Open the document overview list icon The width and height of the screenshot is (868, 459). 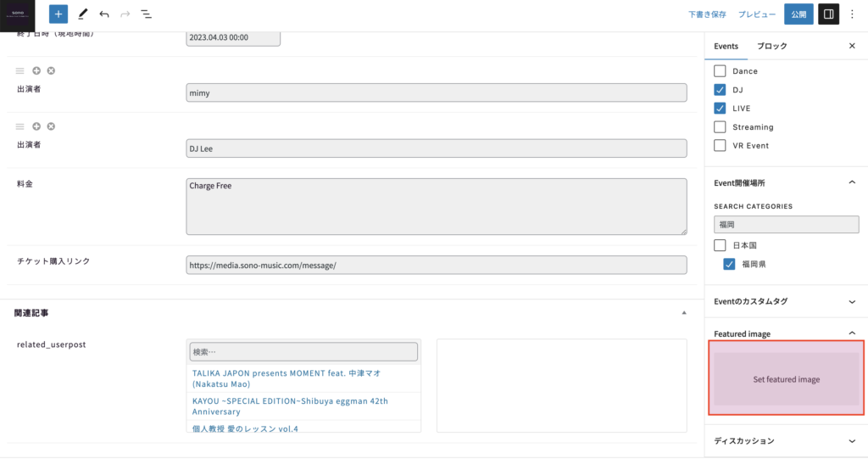tap(147, 14)
